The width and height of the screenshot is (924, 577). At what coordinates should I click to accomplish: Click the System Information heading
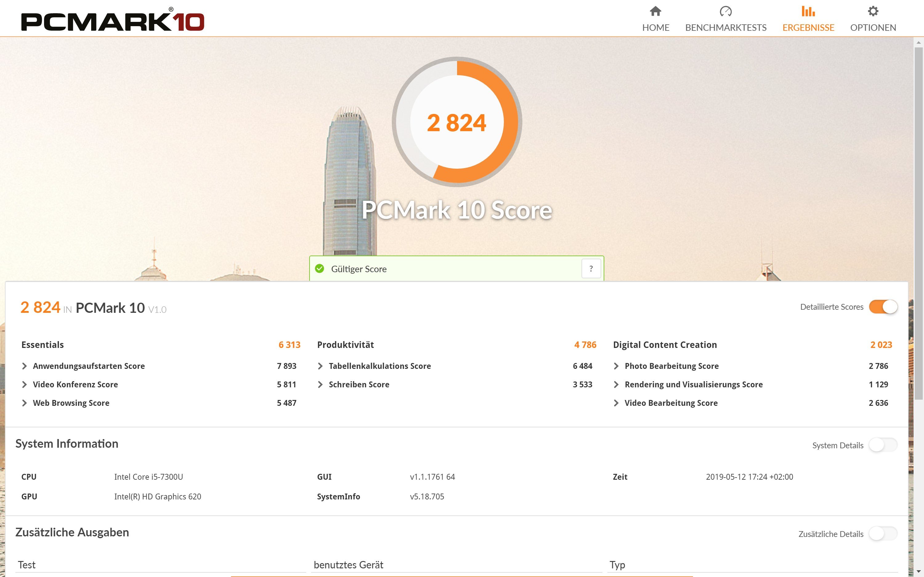click(67, 443)
